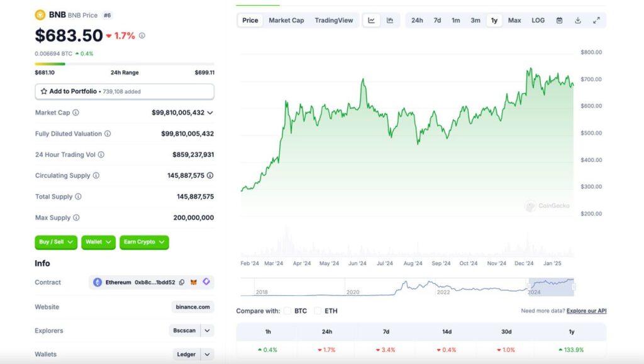The height and width of the screenshot is (364, 644).
Task: Show Total Supply info tooltip
Action: (x=78, y=196)
